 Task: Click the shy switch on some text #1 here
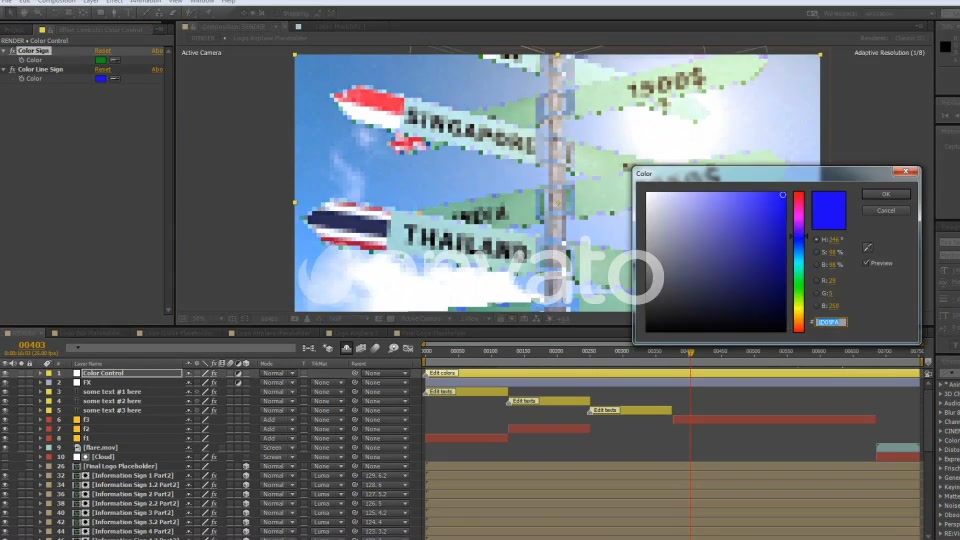(189, 392)
